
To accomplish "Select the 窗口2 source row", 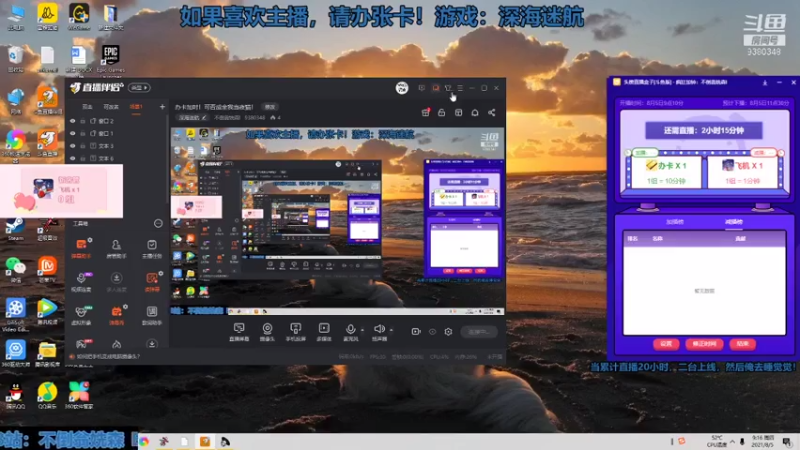I will coord(117,121).
